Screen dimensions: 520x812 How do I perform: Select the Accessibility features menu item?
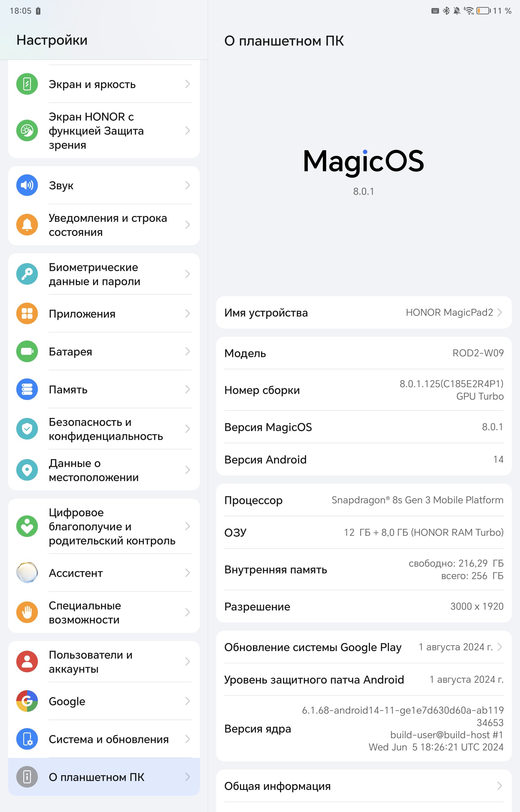pyautogui.click(x=104, y=612)
